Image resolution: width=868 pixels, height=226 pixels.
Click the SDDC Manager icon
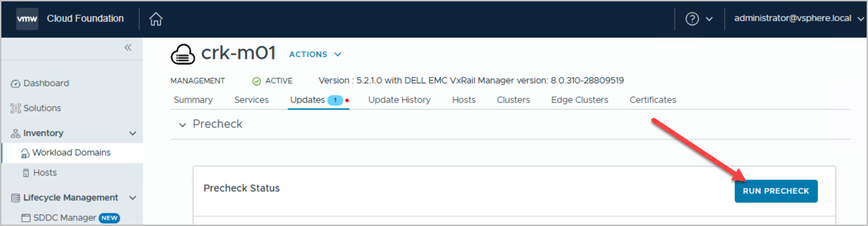point(26,218)
